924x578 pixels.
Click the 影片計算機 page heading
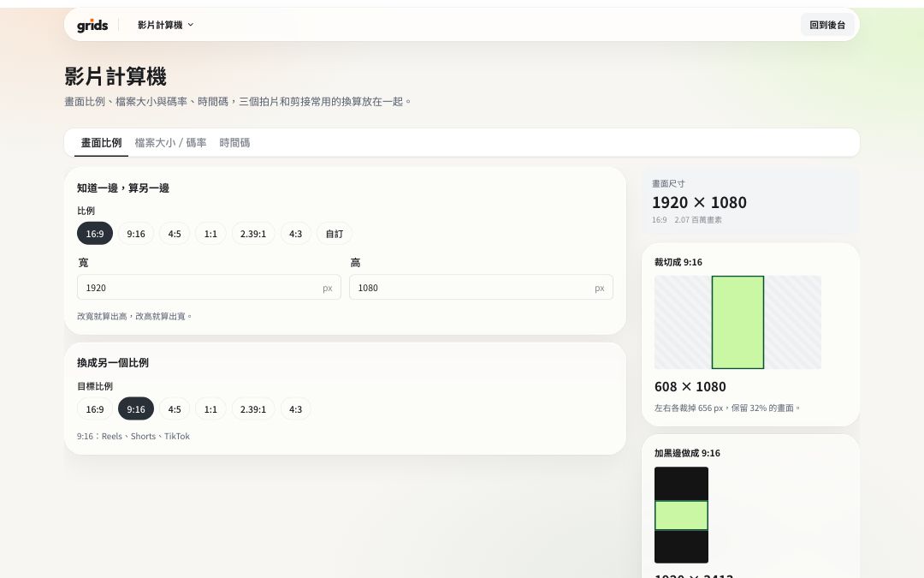[x=115, y=76]
